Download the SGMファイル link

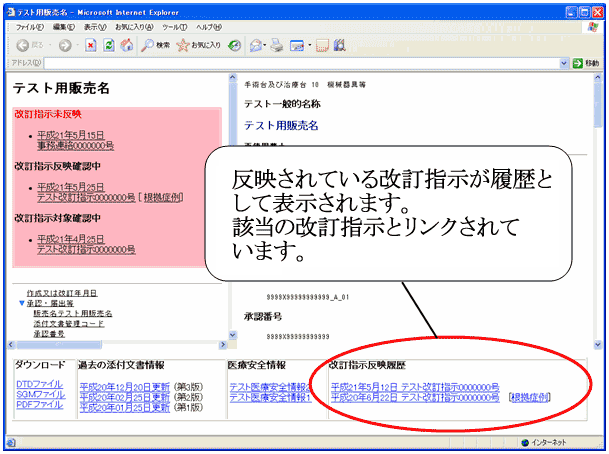pos(41,394)
